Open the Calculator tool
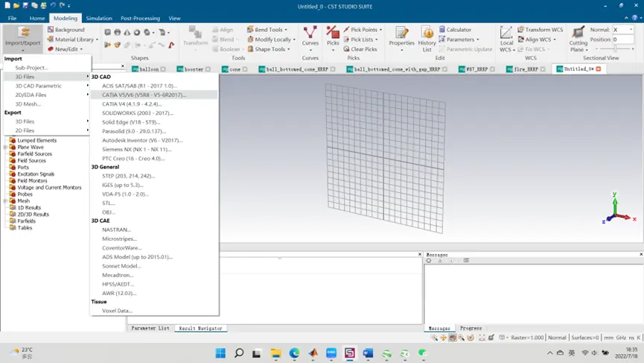 point(455,30)
